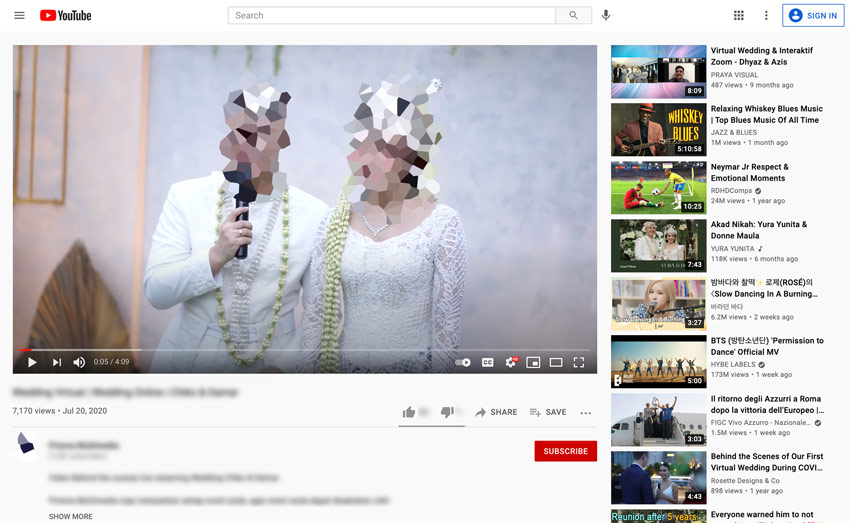The image size is (850, 523).
Task: Open the hamburger guide menu
Action: click(x=20, y=15)
